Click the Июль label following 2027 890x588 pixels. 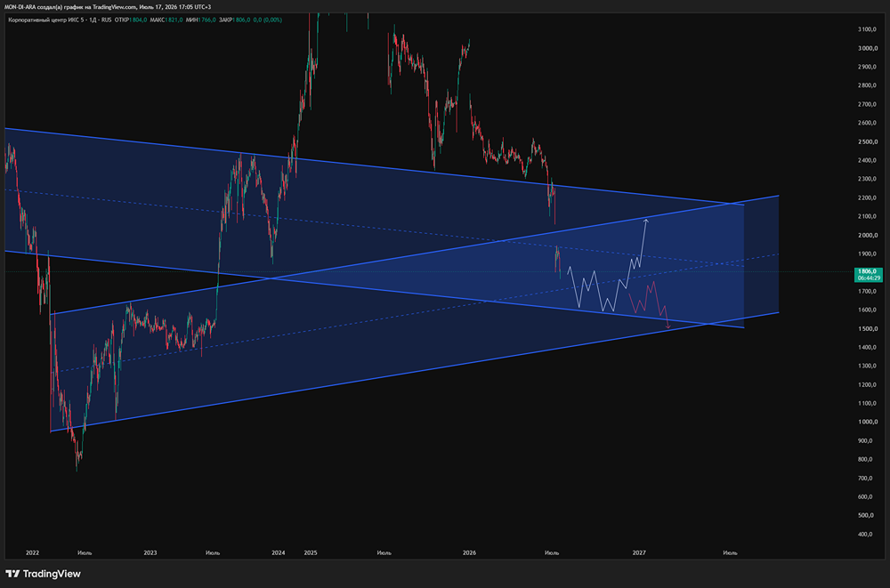tap(730, 552)
